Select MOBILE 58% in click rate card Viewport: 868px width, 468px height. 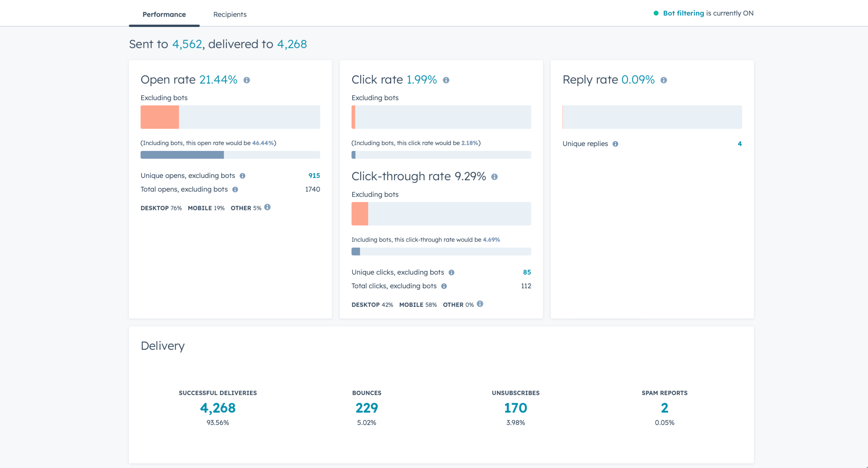(418, 305)
